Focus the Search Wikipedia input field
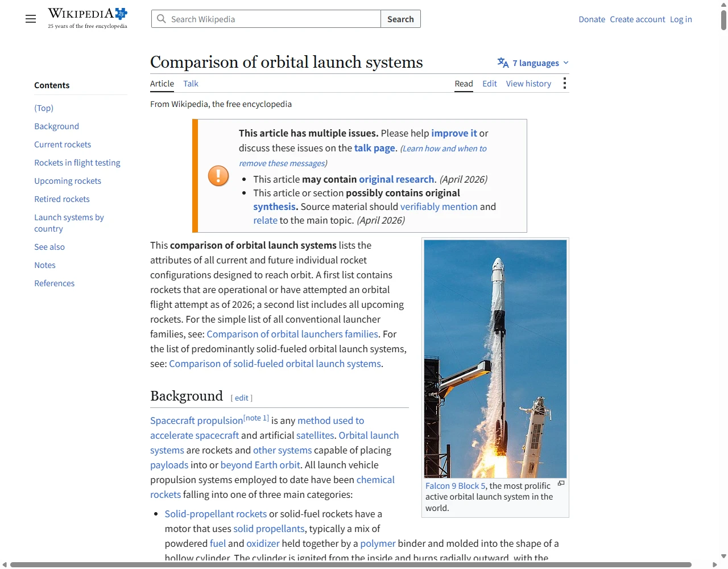This screenshot has height=569, width=728. (x=266, y=19)
